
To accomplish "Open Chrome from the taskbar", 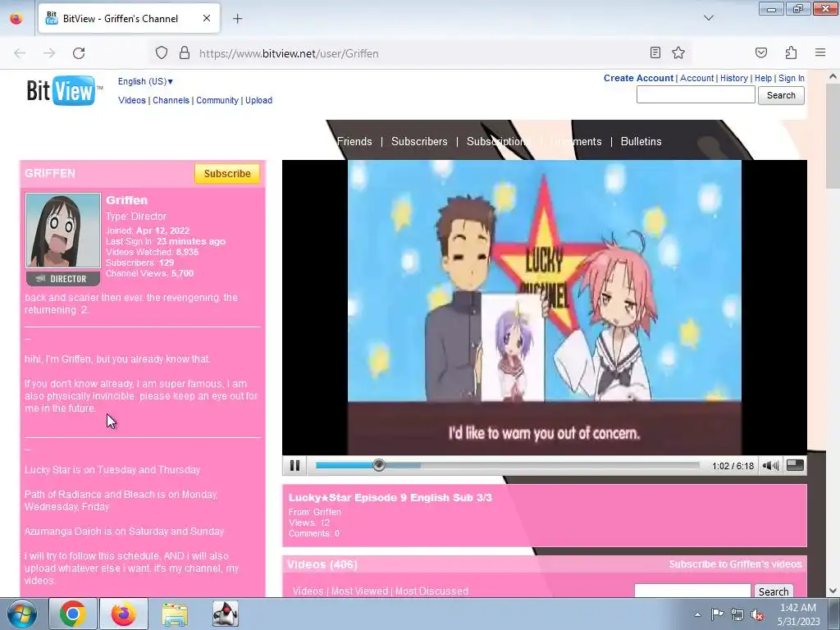I will 73,614.
